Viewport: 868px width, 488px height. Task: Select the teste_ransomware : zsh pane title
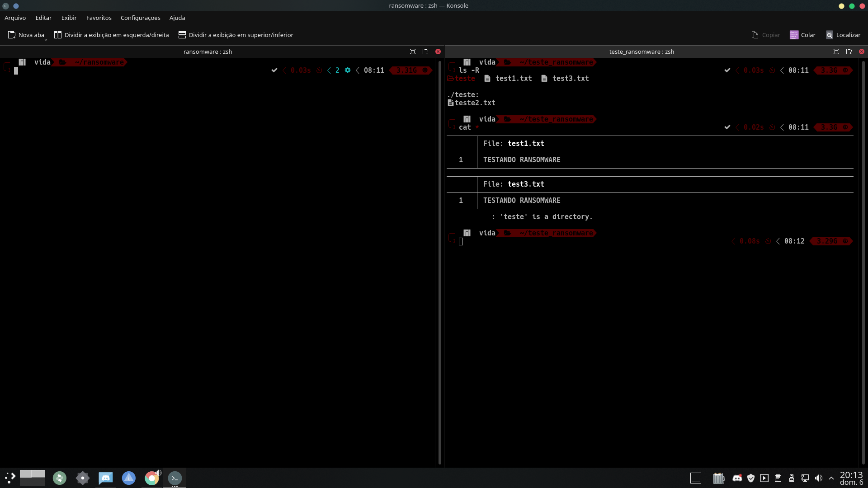pyautogui.click(x=642, y=52)
